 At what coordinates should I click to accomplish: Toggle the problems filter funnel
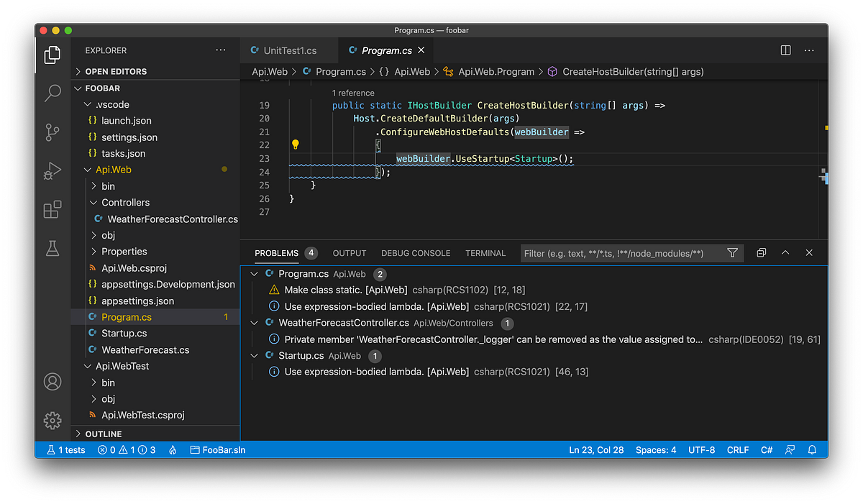point(732,253)
